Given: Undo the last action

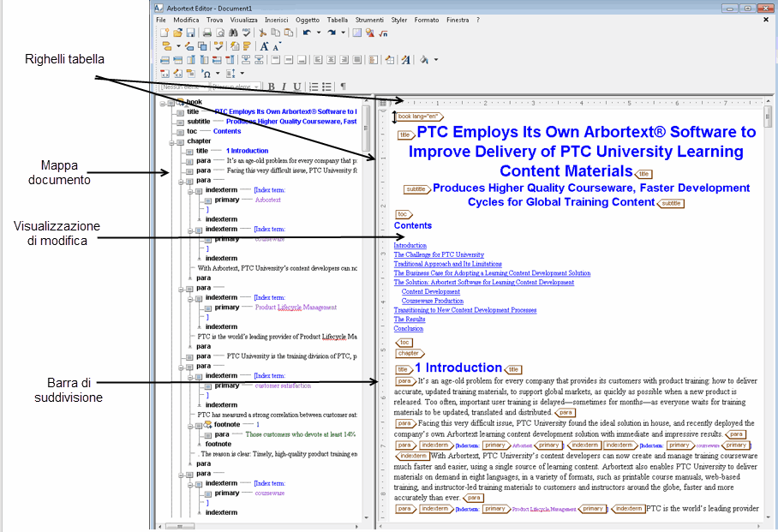Looking at the screenshot, I should [307, 33].
